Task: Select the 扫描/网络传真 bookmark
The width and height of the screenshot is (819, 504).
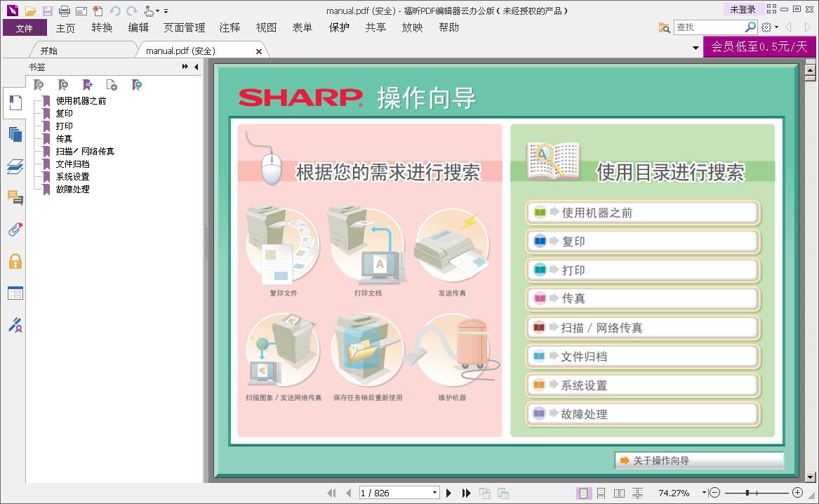Action: (85, 152)
